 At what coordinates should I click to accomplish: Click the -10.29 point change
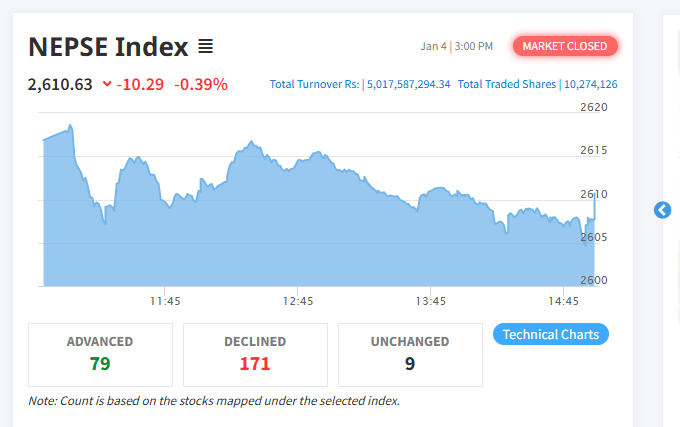(140, 85)
